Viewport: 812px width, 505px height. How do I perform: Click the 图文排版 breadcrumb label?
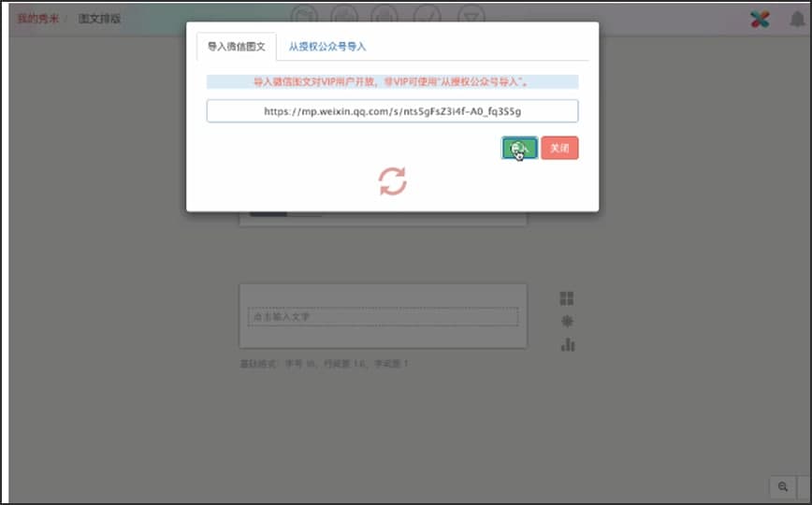pos(100,19)
